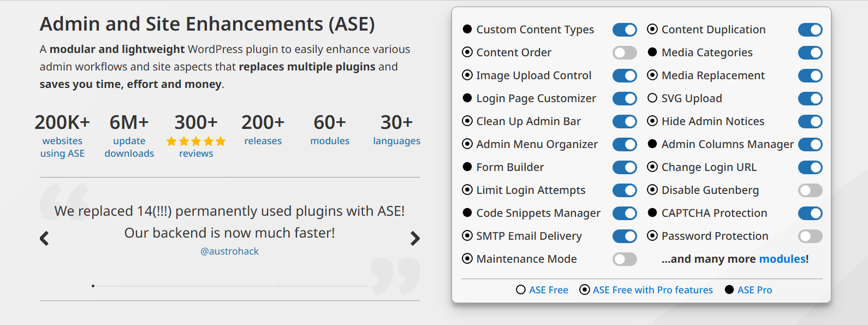
Task: Toggle the Form Builder switch
Action: tap(625, 167)
